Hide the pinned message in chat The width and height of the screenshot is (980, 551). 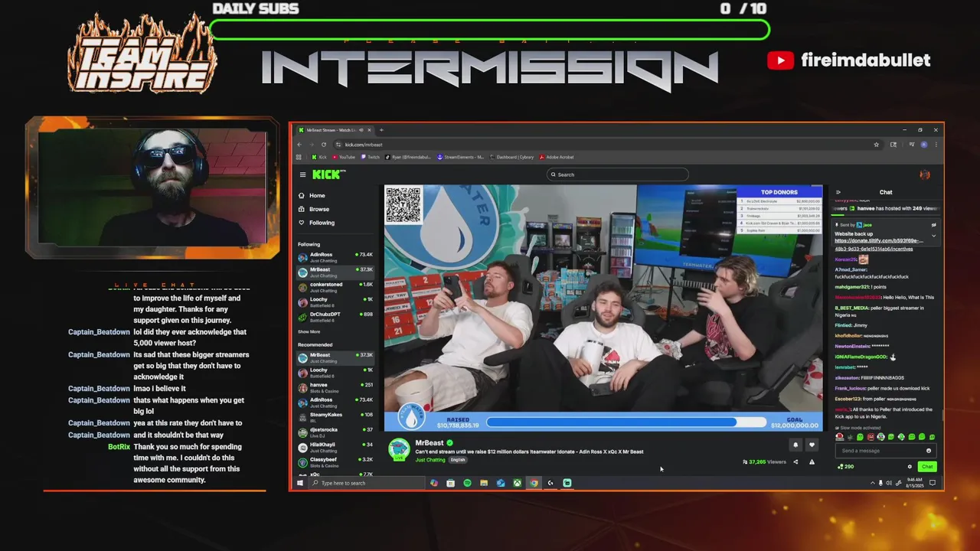[x=933, y=225]
